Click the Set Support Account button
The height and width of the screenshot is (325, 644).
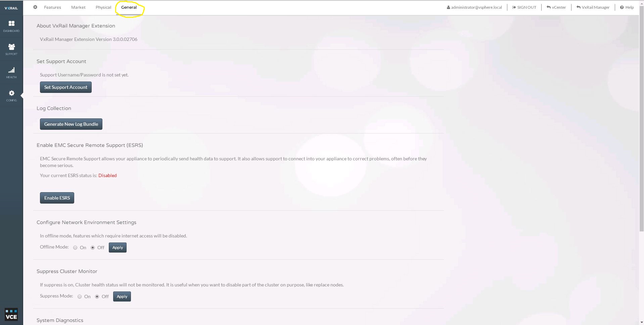pos(65,87)
